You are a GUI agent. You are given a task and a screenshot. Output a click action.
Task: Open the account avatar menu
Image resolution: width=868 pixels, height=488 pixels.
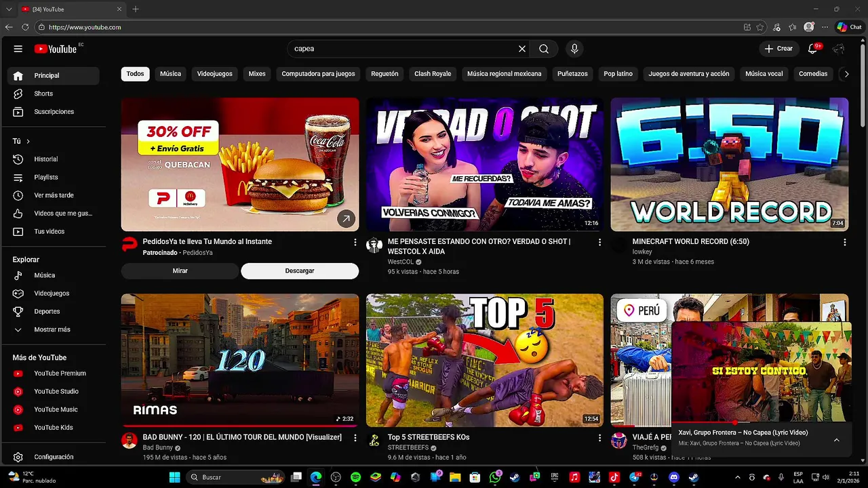[839, 49]
